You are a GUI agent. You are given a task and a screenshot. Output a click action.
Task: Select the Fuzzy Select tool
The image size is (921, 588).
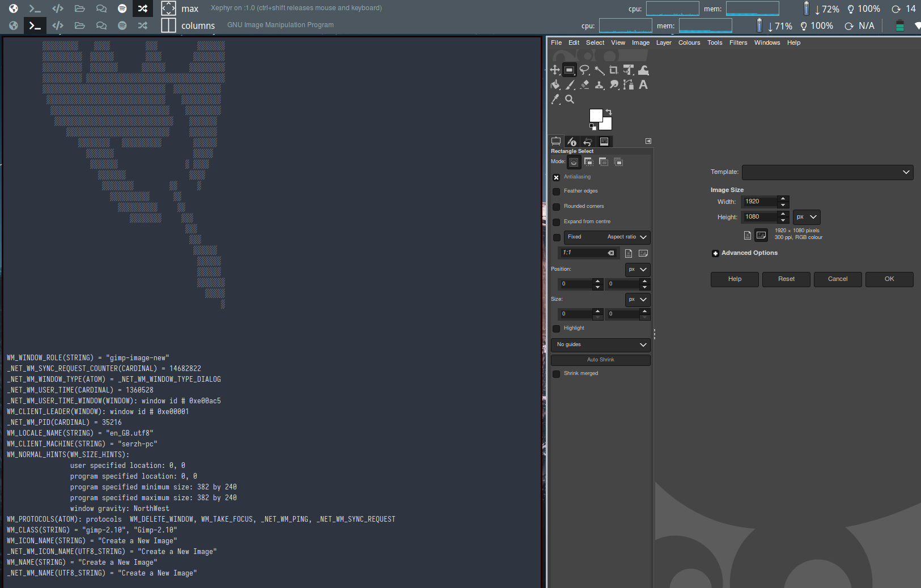[x=599, y=70]
